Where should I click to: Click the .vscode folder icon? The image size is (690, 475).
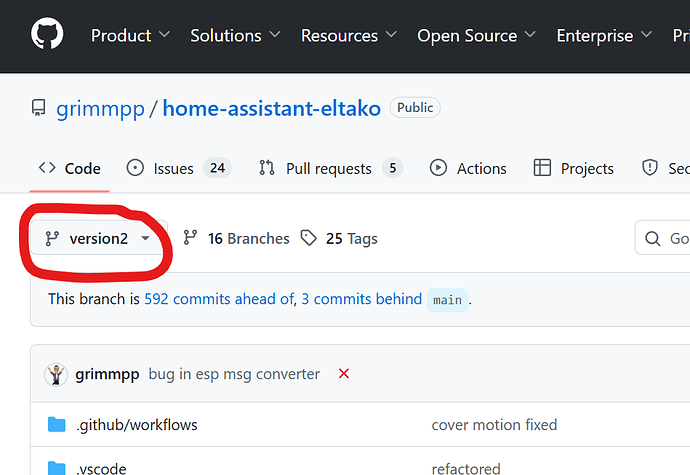click(x=57, y=468)
